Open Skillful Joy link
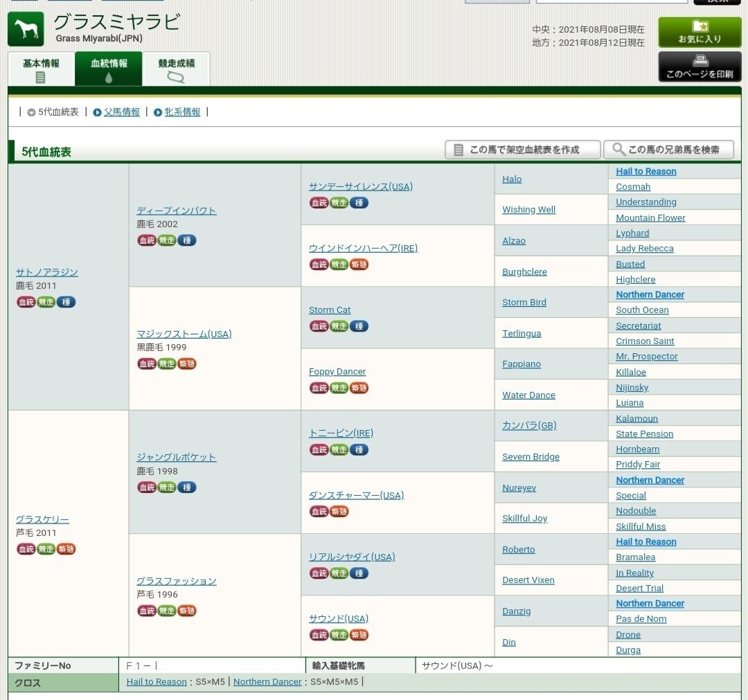Image resolution: width=748 pixels, height=700 pixels. (524, 519)
